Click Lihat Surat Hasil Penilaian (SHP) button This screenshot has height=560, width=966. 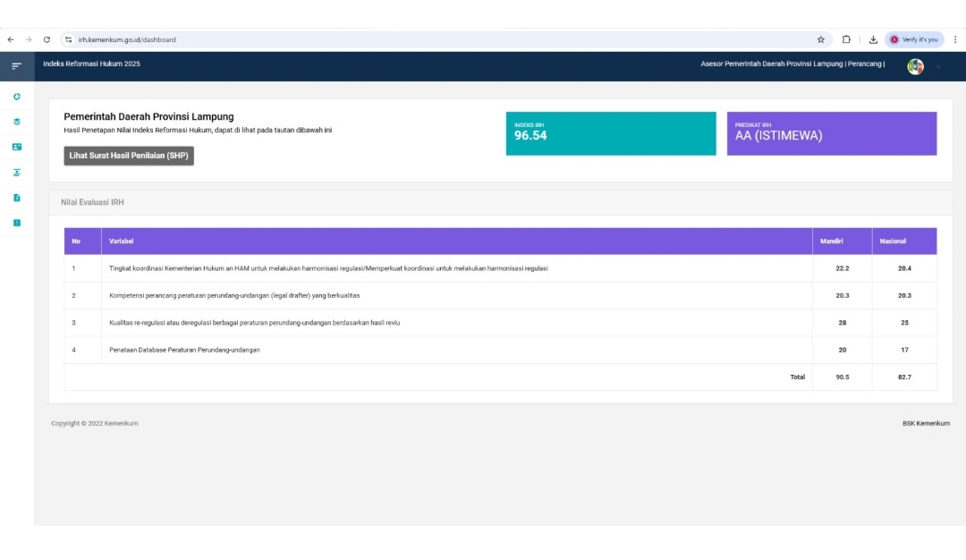click(129, 156)
